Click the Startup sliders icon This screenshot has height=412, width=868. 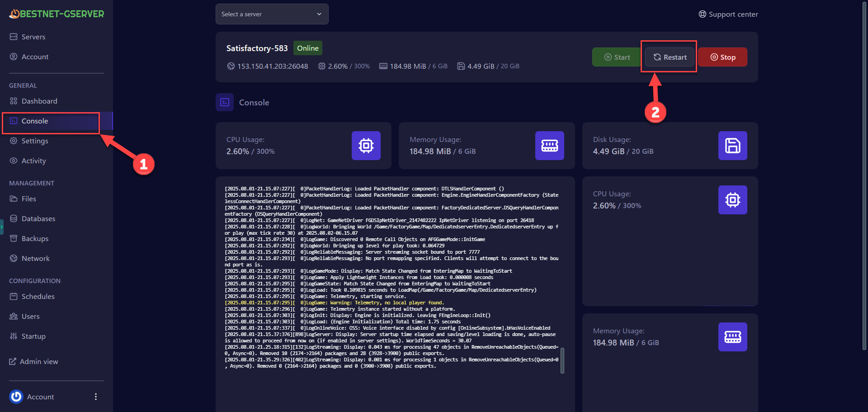[14, 336]
